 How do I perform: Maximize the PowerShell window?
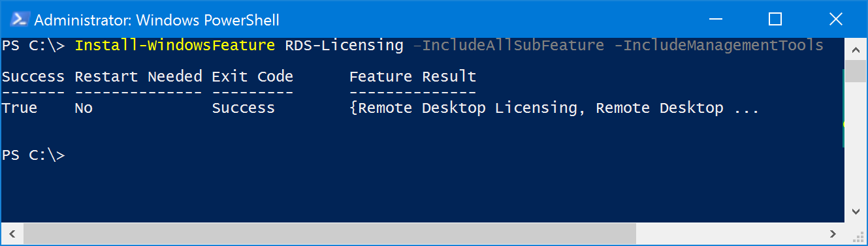click(775, 20)
